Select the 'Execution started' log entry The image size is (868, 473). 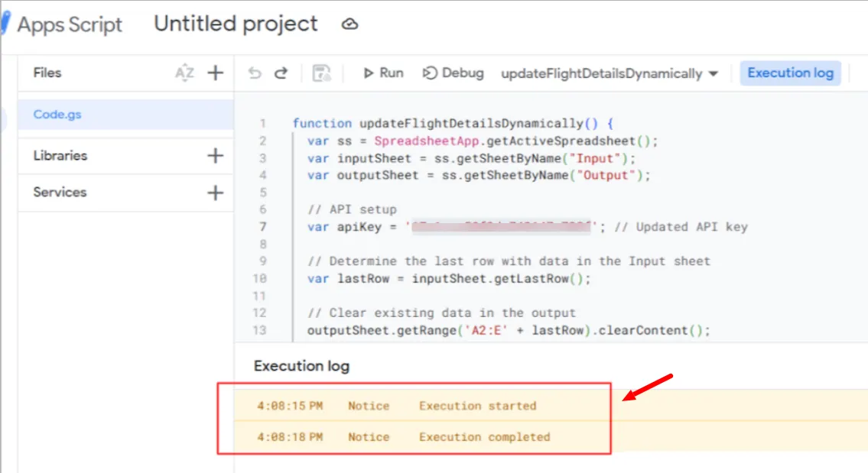point(551,406)
